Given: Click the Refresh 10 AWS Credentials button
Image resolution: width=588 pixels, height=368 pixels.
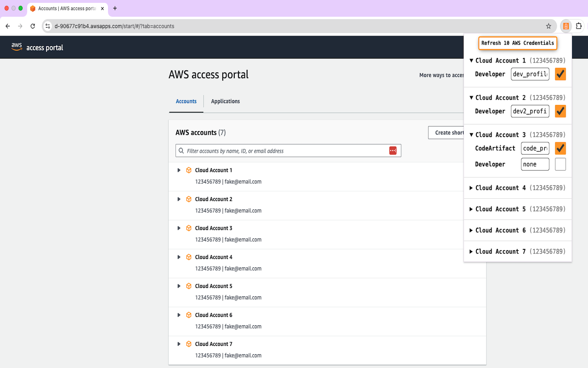Looking at the screenshot, I should click(x=517, y=43).
